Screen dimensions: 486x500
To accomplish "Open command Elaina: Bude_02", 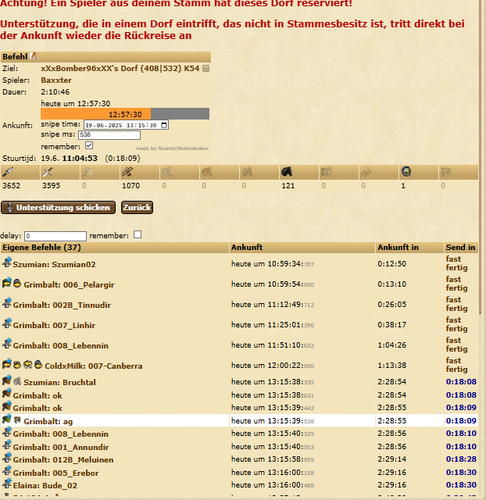I will click(x=45, y=486).
